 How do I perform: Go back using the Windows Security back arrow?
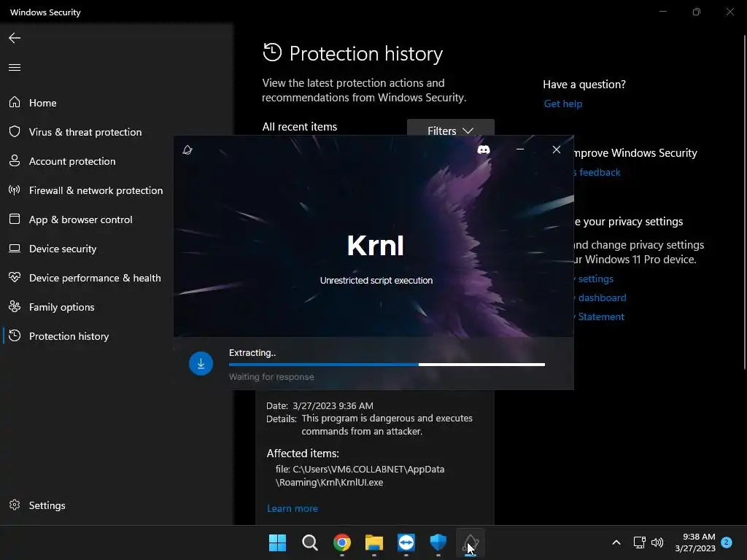pyautogui.click(x=15, y=38)
